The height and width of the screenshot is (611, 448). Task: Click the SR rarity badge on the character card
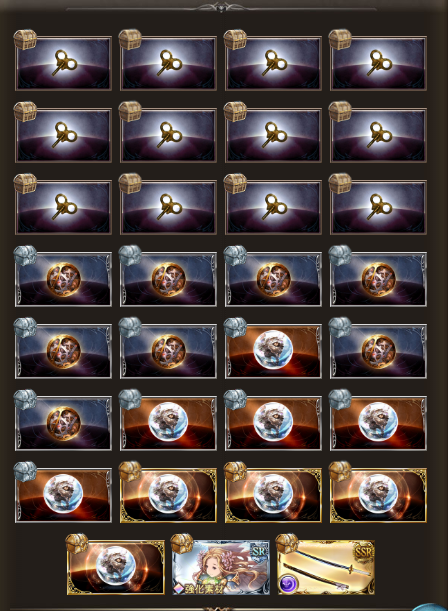pyautogui.click(x=259, y=552)
